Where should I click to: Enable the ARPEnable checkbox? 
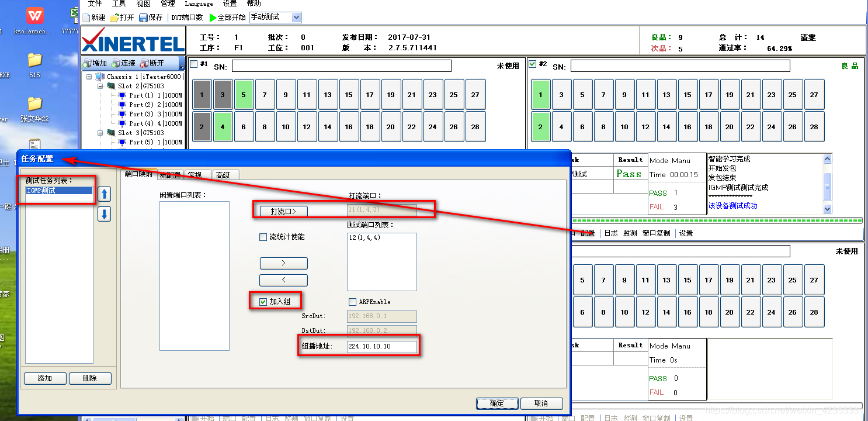[352, 302]
